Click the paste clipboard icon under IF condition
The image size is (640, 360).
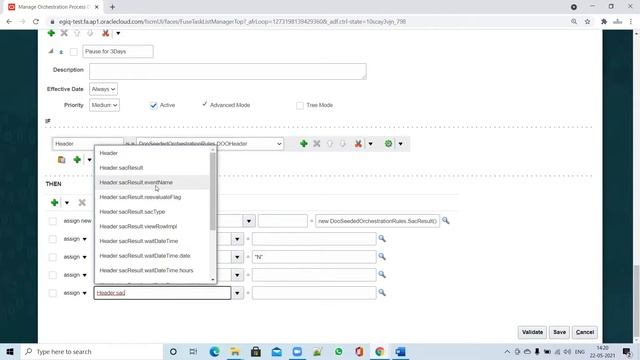tap(61, 160)
